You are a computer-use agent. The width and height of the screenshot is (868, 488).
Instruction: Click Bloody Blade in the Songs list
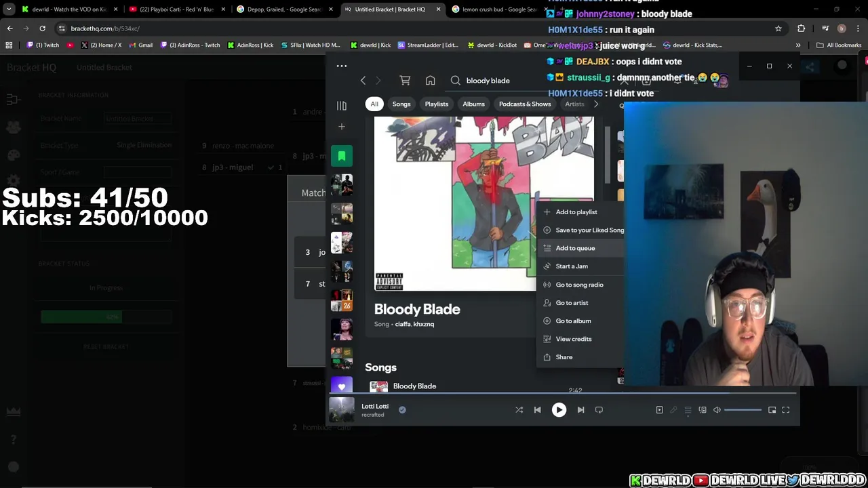[x=414, y=386]
